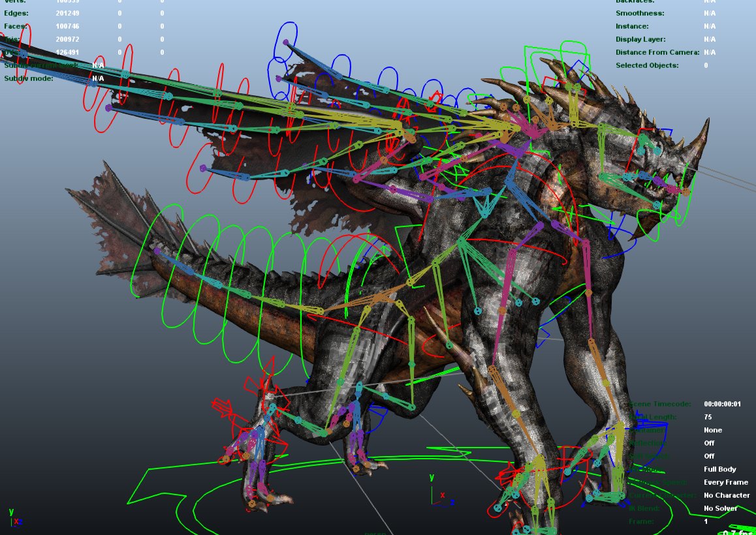Click the "No Solver" IK blend value
The image size is (756, 535).
[x=720, y=508]
